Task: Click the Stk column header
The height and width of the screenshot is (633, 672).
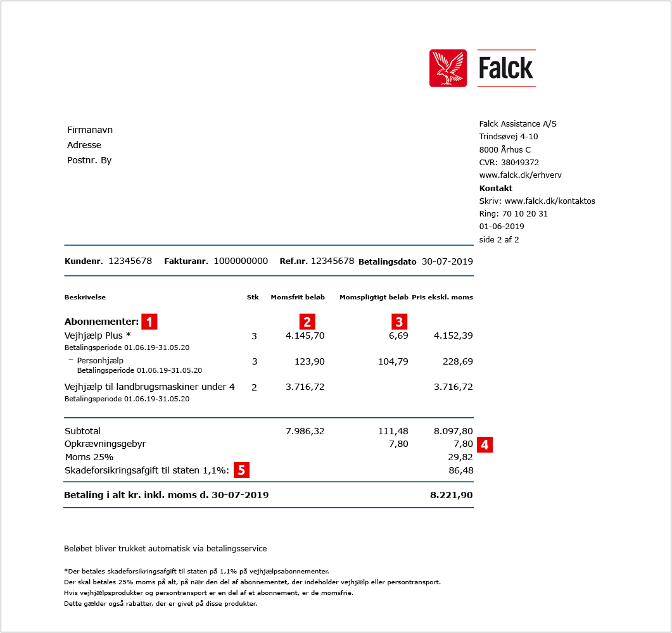Action: click(x=253, y=298)
